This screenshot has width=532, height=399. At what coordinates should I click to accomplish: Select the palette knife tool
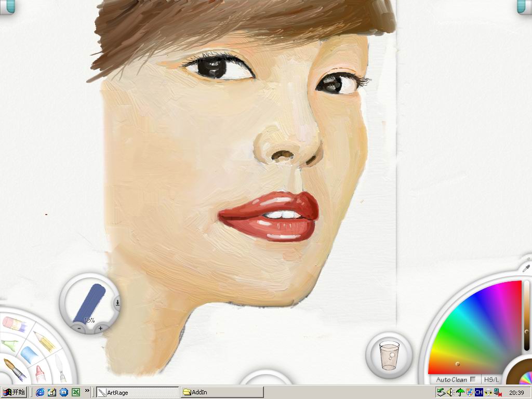coord(60,368)
